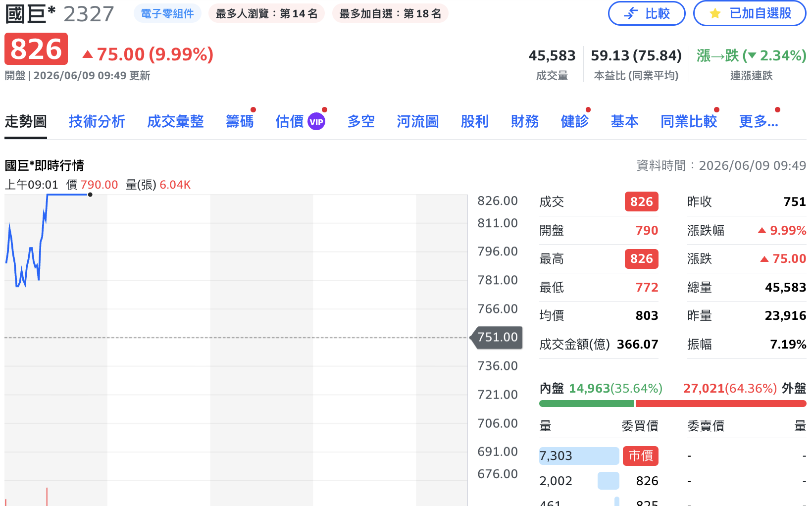Open the 籌碼 tab

240,121
